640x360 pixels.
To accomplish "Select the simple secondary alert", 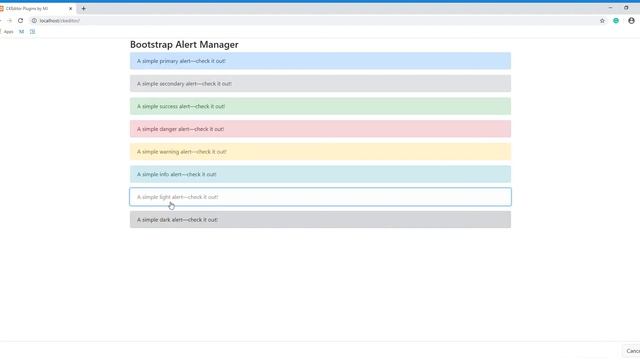I will pos(320,83).
